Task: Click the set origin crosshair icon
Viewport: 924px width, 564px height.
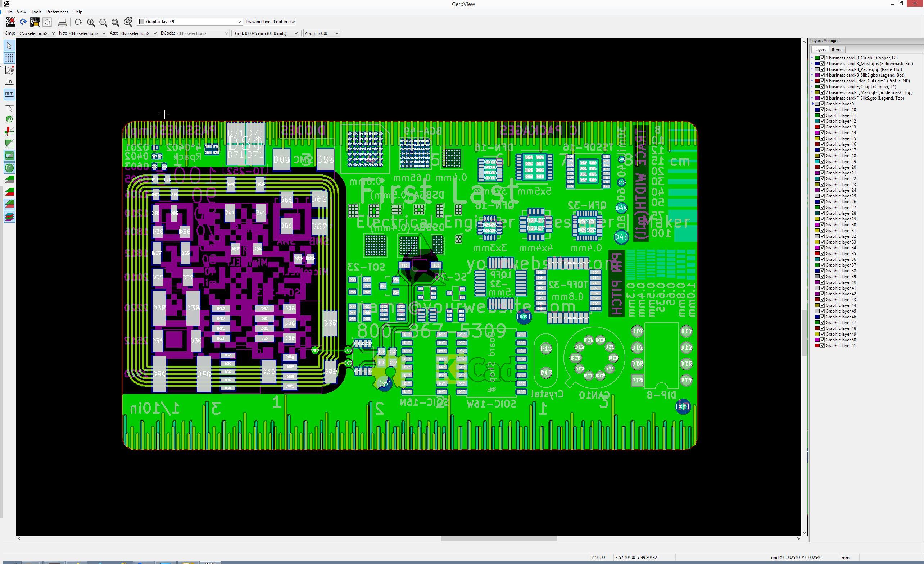Action: point(47,22)
